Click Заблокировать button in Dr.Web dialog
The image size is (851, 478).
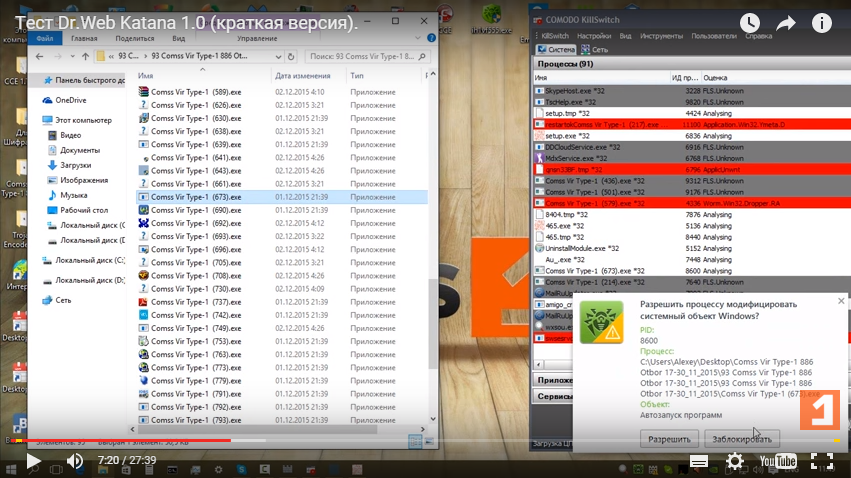pyautogui.click(x=741, y=439)
